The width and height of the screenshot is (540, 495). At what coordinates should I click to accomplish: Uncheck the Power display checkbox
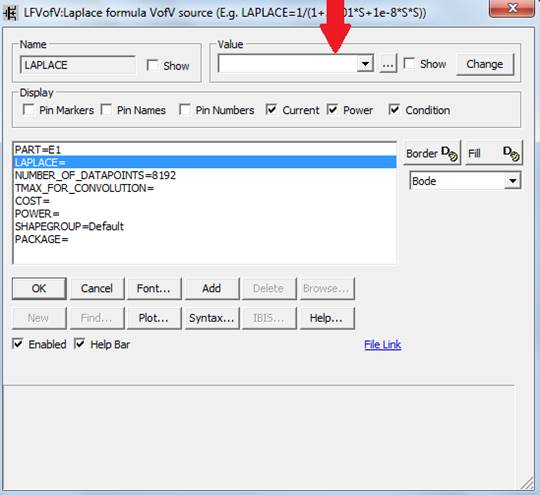[x=332, y=110]
